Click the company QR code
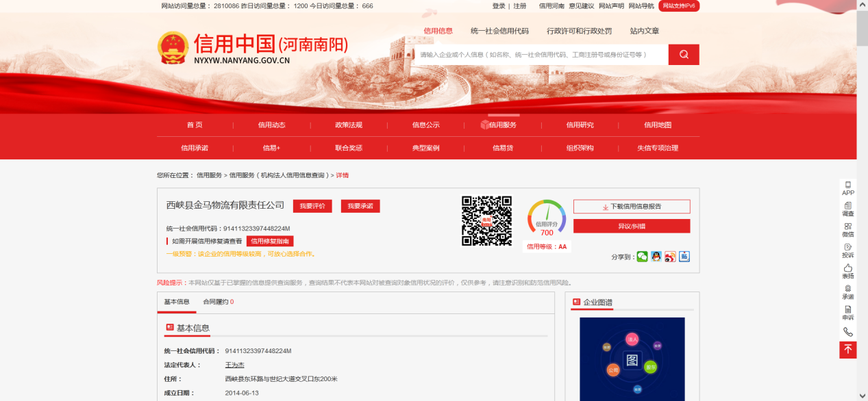868x401 pixels. point(486,221)
